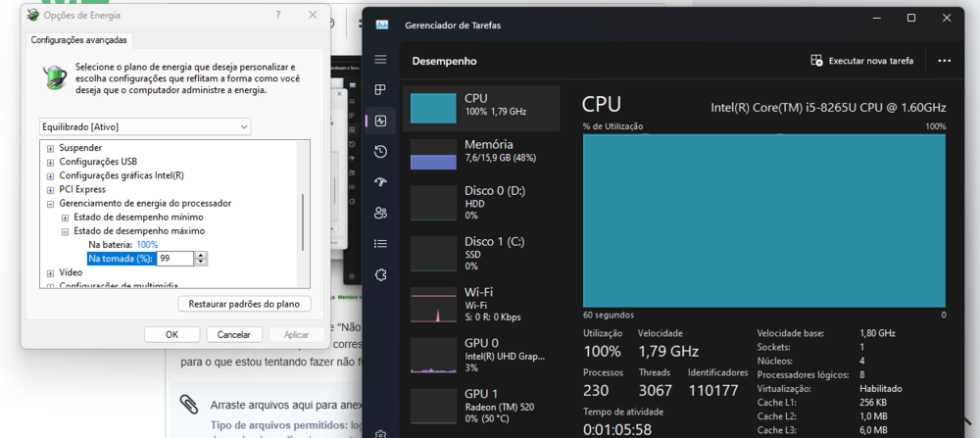The height and width of the screenshot is (438, 980).
Task: Open the Details page list icon
Action: point(380,243)
